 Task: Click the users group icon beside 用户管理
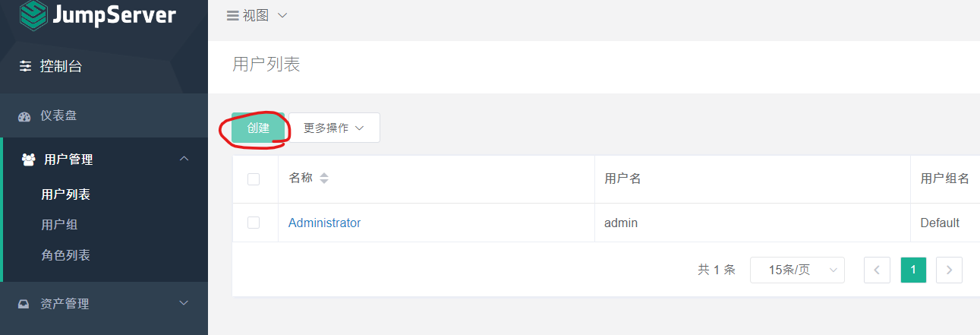29,160
